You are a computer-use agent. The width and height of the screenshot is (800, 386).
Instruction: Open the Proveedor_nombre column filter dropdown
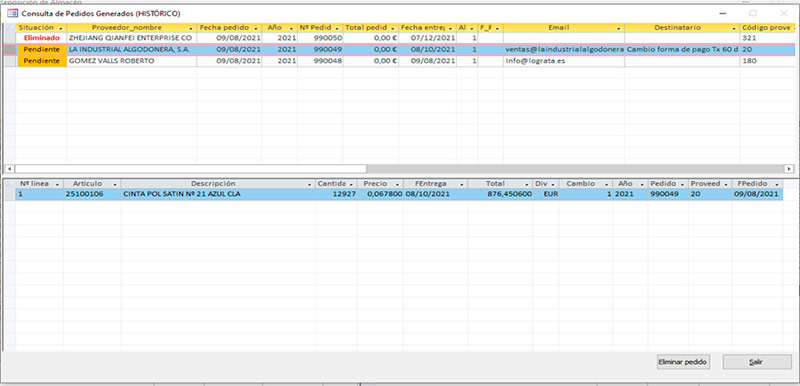pyautogui.click(x=191, y=28)
